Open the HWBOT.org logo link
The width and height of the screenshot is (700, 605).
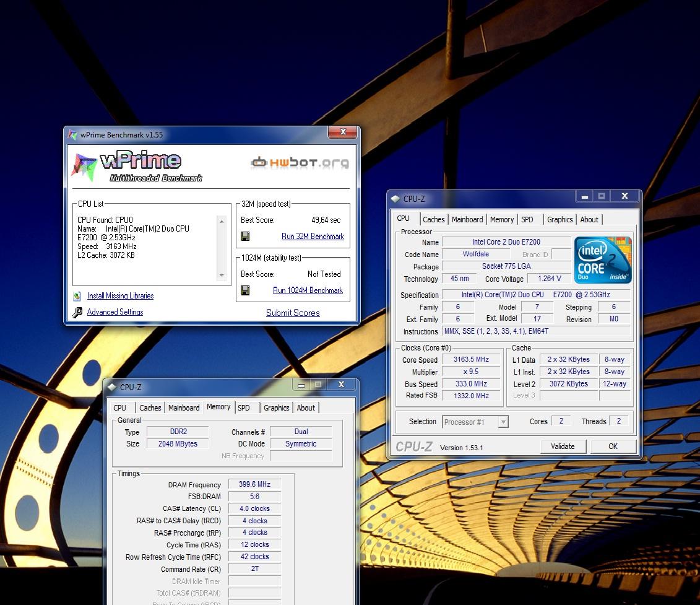tap(300, 162)
